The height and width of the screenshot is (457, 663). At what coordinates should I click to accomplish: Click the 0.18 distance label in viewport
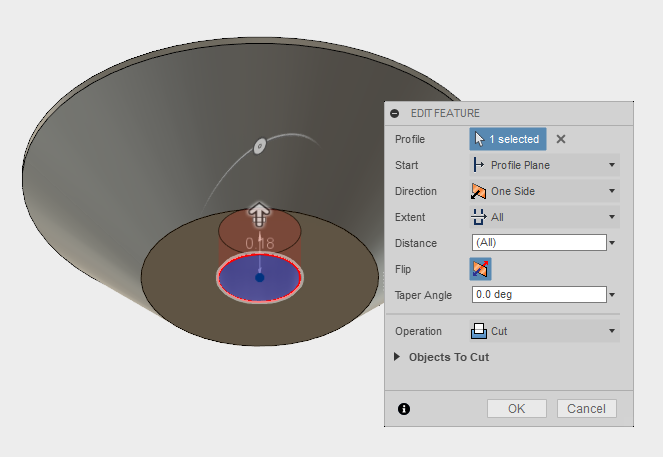[x=260, y=244]
